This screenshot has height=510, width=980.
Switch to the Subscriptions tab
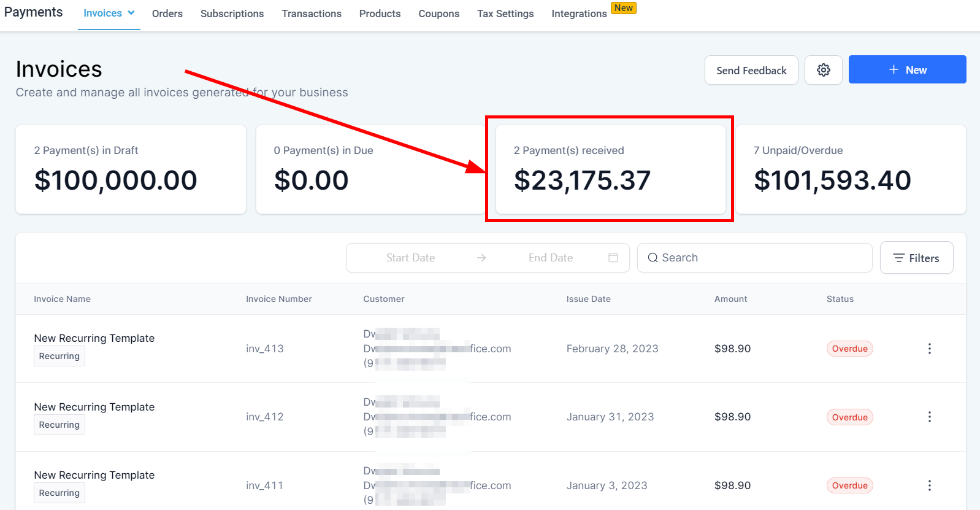[232, 14]
